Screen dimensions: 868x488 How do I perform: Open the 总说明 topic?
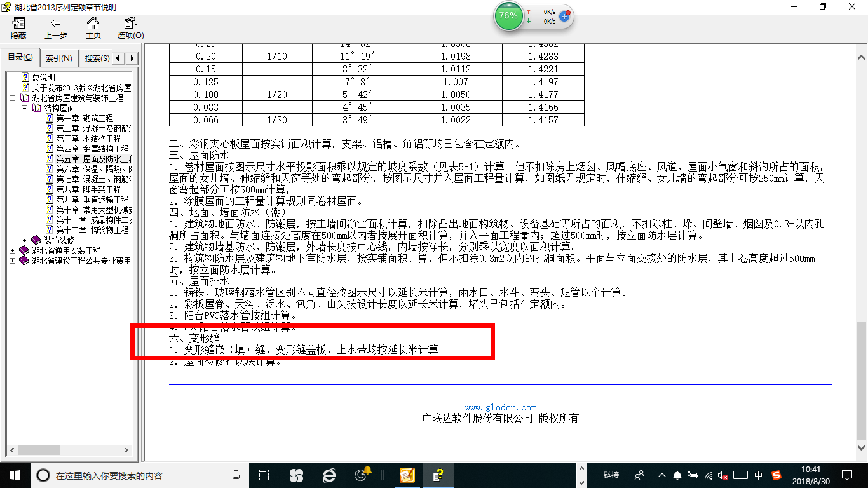tap(44, 78)
